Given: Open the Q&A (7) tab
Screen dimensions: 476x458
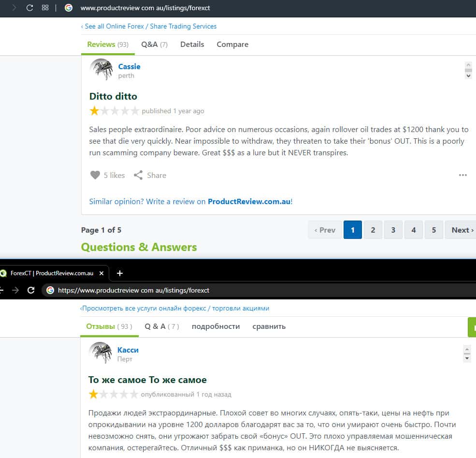Looking at the screenshot, I should point(154,44).
